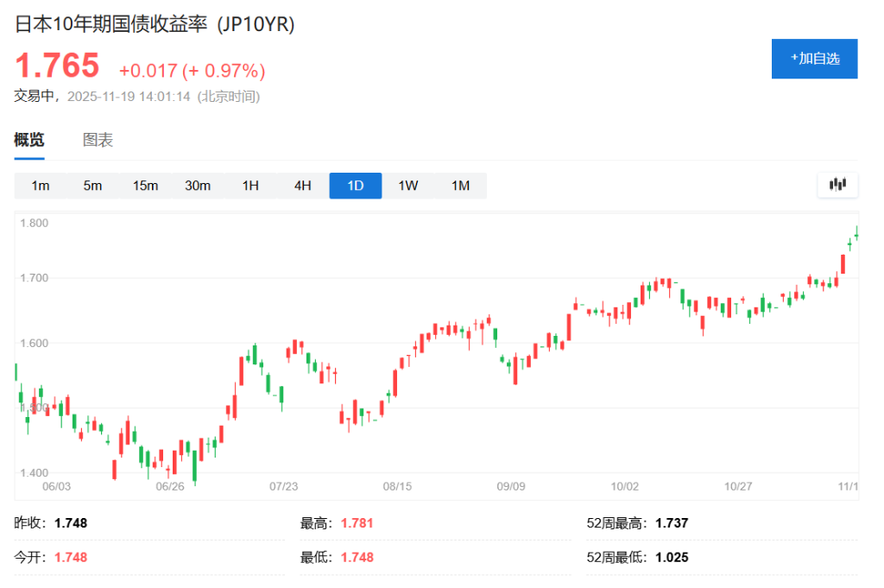Select the 30m timeframe
The image size is (884, 588).
198,185
